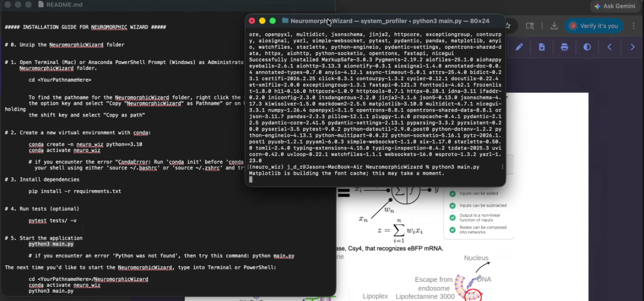Viewport: 644px width, 301px height.
Task: Click the 'Lipofectamine 3000' label in PDF
Action: click(x=425, y=297)
